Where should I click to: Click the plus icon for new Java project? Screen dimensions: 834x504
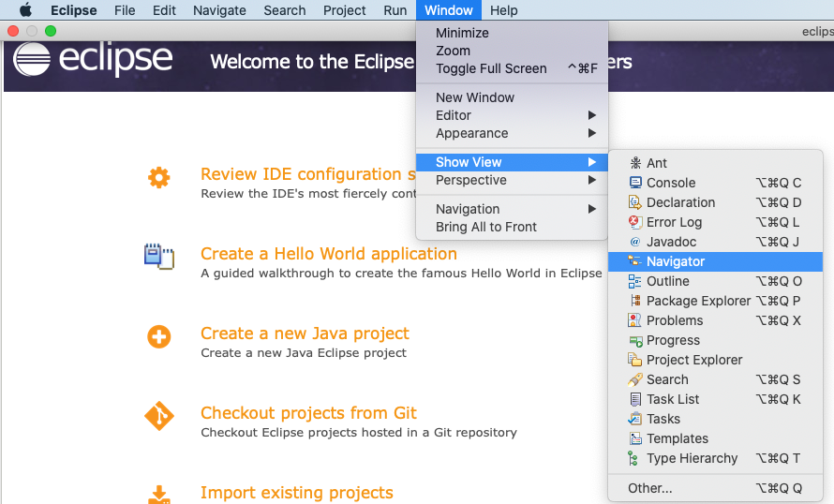tap(159, 336)
